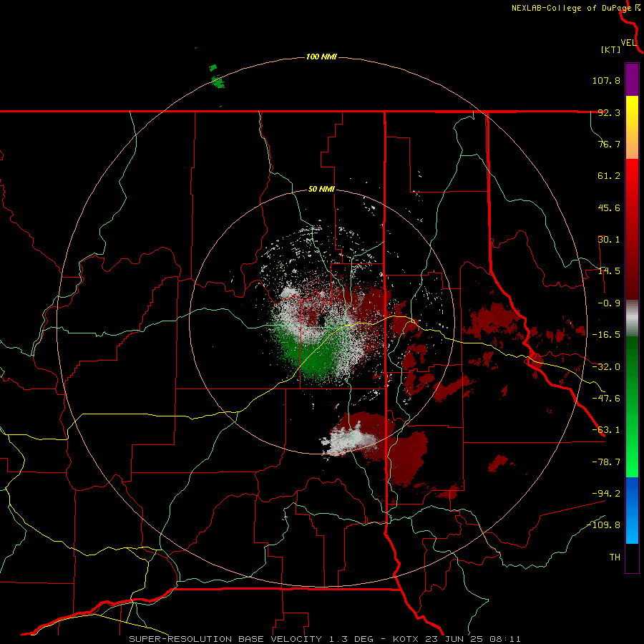Click the SUPER-RESOLUTION BASE VELOCITY caption text
The height and width of the screenshot is (644, 644).
pyautogui.click(x=324, y=639)
